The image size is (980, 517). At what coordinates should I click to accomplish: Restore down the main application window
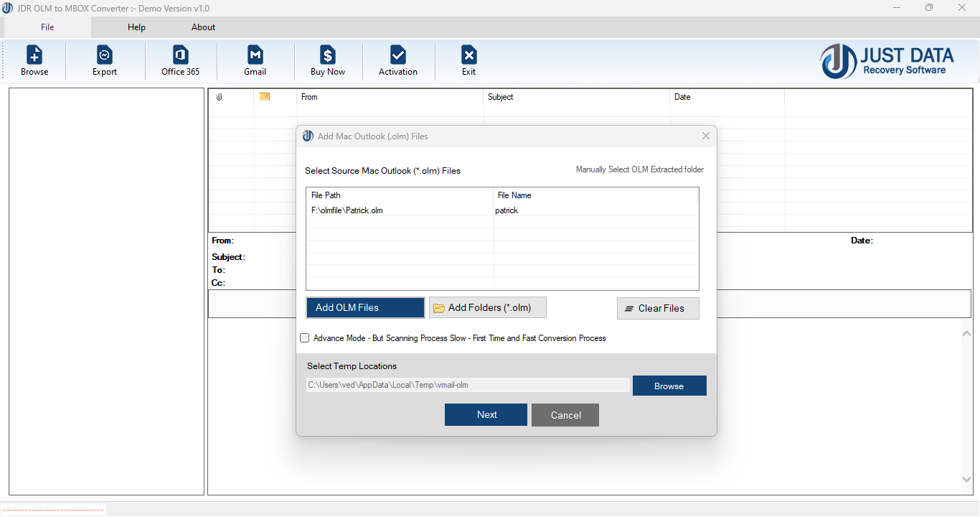tap(929, 8)
